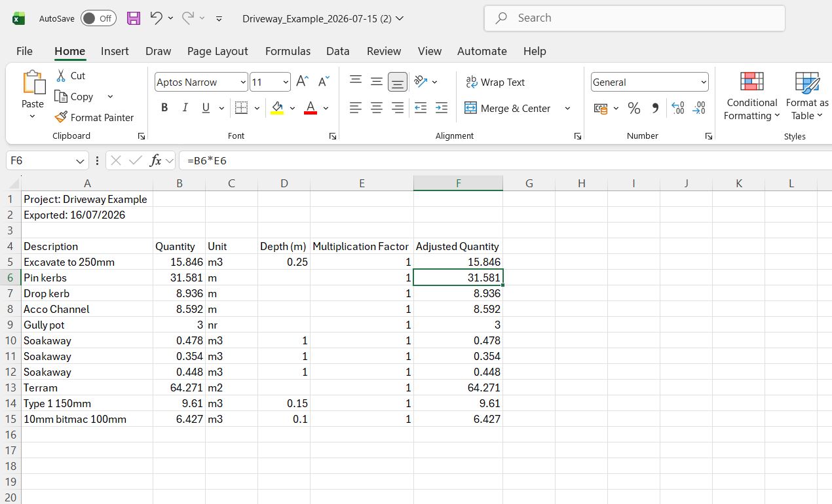The image size is (832, 504).
Task: Align text left
Action: coord(356,108)
